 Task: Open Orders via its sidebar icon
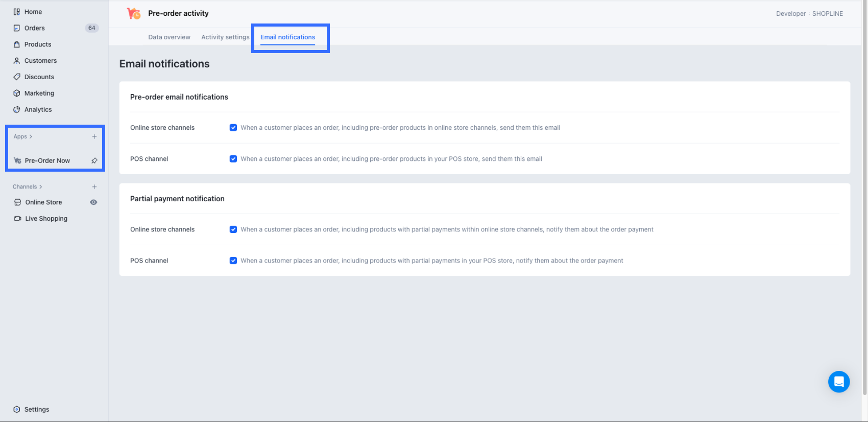[17, 28]
